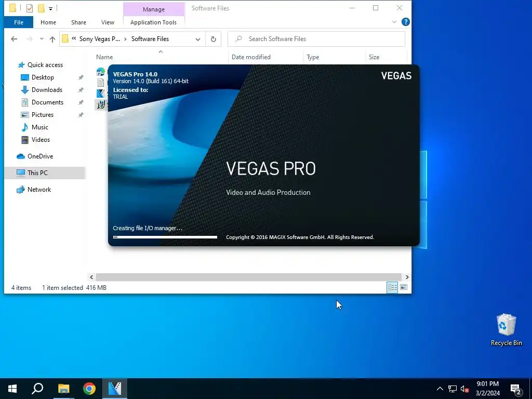Select This PC in navigation pane
The height and width of the screenshot is (399, 532).
(37, 172)
